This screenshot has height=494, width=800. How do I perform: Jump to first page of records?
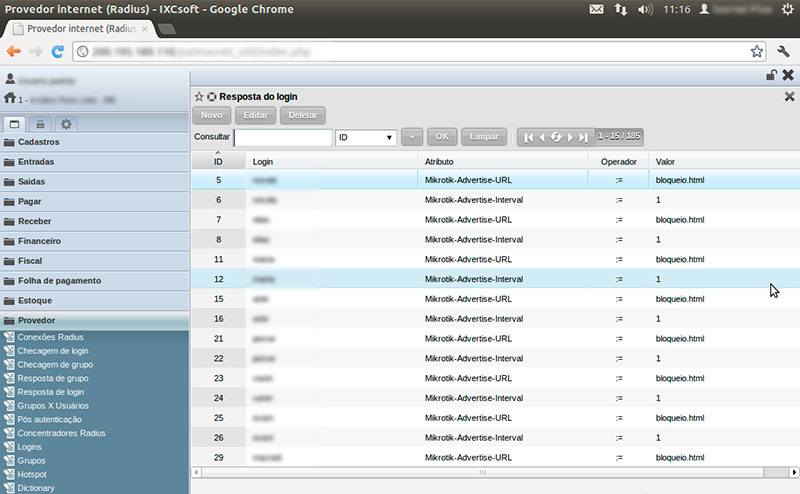pyautogui.click(x=529, y=137)
